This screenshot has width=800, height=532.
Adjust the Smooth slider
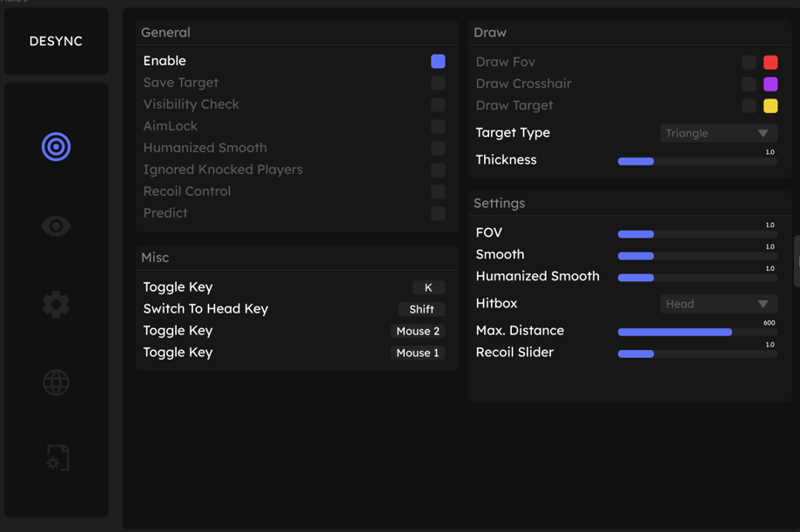697,256
